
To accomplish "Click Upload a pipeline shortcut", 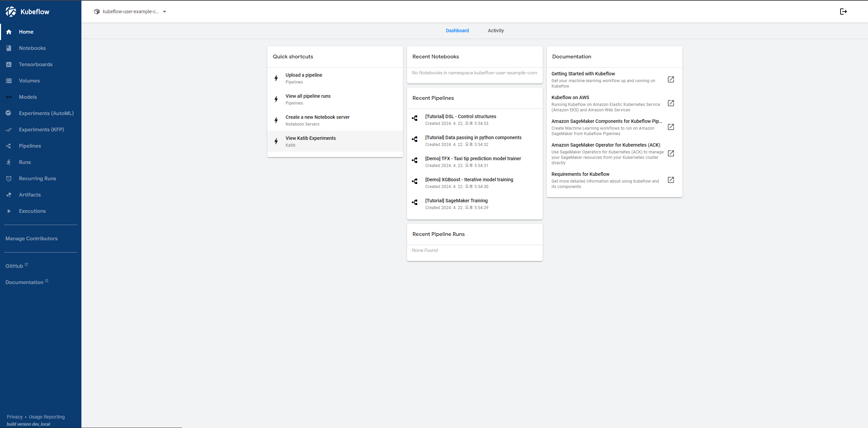I will 304,75.
